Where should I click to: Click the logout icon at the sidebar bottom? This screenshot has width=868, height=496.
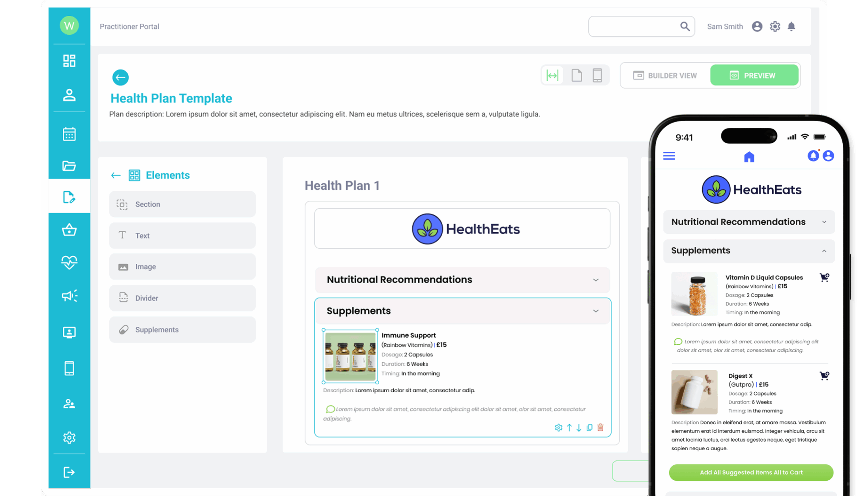pos(69,472)
